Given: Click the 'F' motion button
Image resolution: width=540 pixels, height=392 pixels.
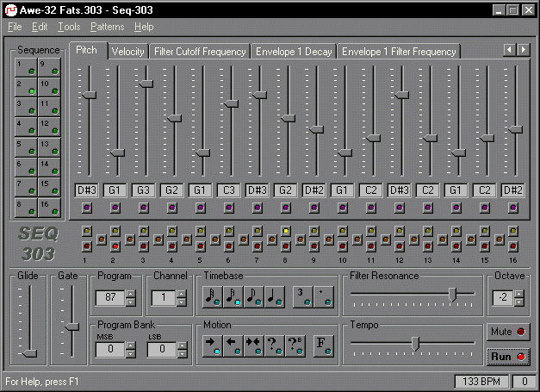Looking at the screenshot, I should [324, 345].
